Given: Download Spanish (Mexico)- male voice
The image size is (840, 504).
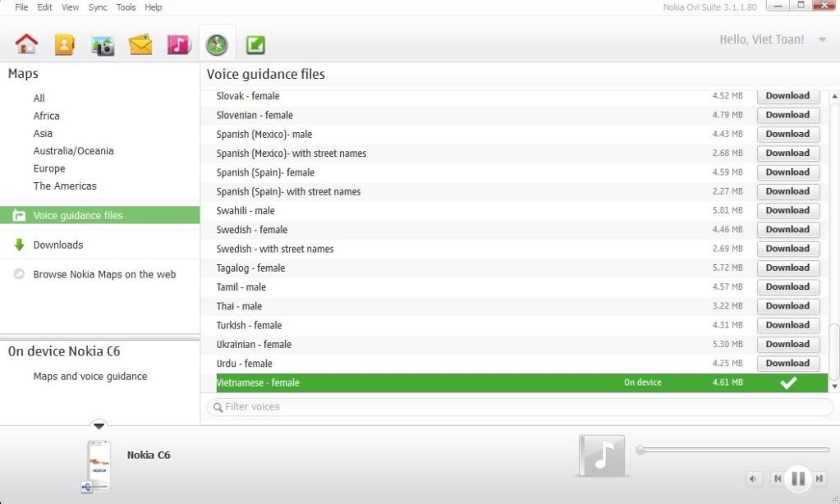Looking at the screenshot, I should pyautogui.click(x=788, y=134).
